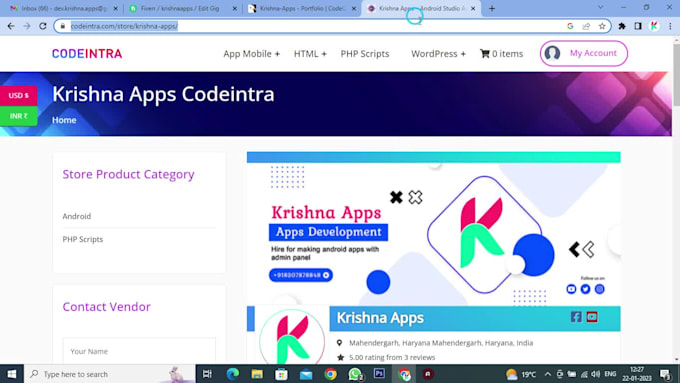Switch currency to USD $
This screenshot has width=680, height=383.
(19, 95)
